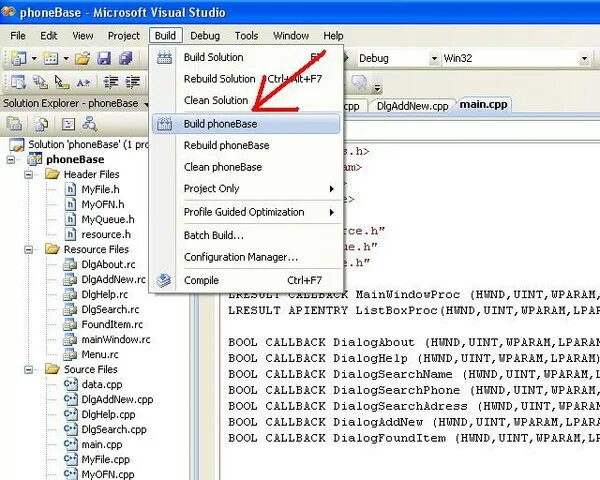Click the View Class Diagram icon
This screenshot has width=600, height=480.
click(90, 124)
